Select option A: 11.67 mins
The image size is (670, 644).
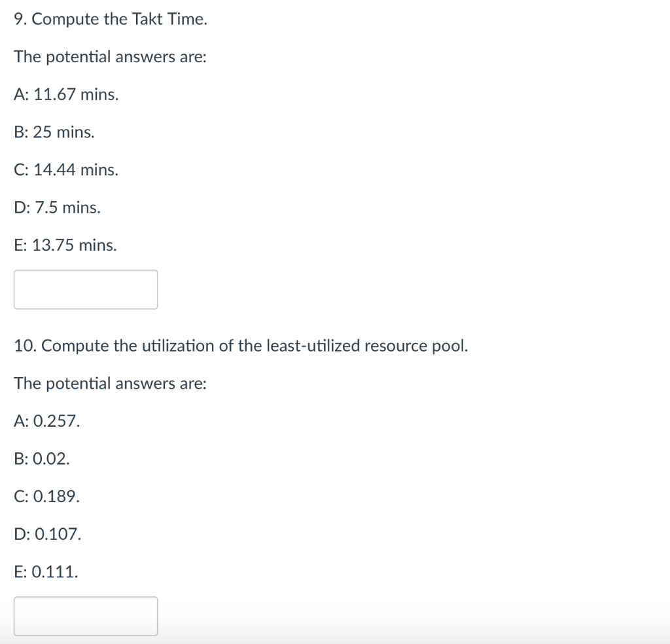[66, 94]
